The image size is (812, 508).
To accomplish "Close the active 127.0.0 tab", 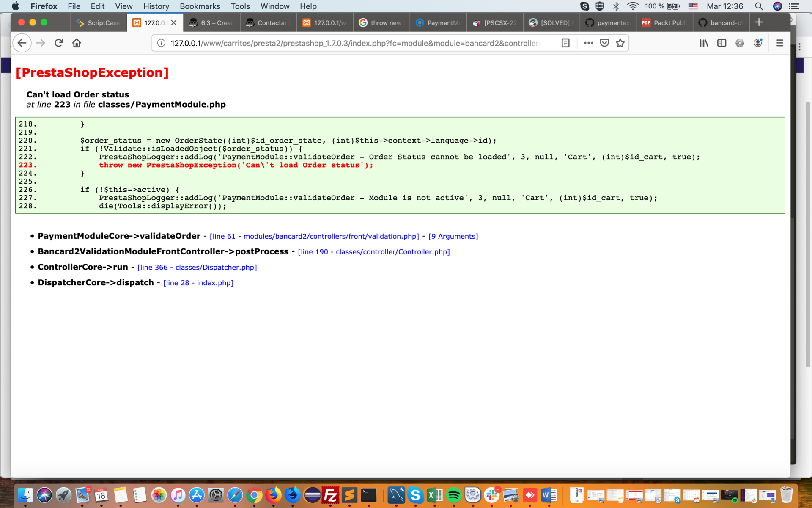I will 174,23.
